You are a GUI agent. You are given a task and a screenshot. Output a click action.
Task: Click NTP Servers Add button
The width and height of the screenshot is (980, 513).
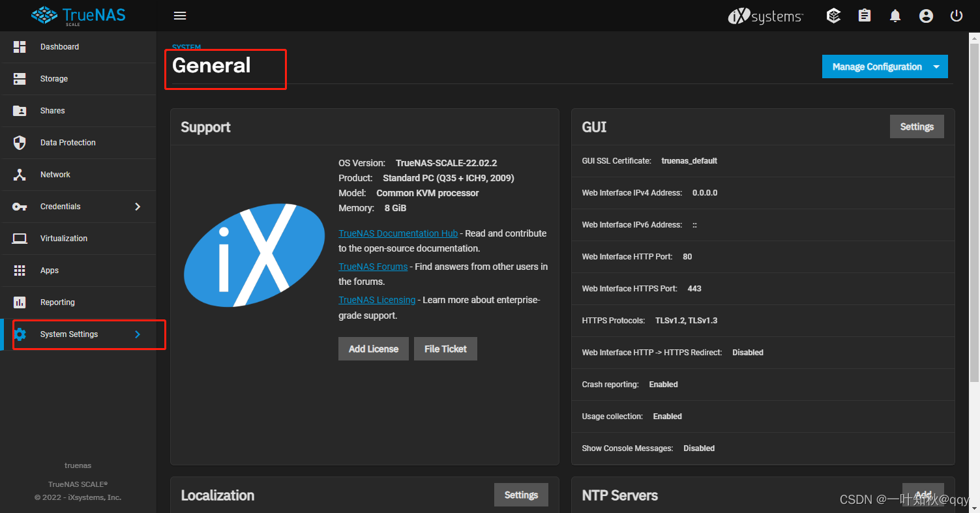[923, 495]
